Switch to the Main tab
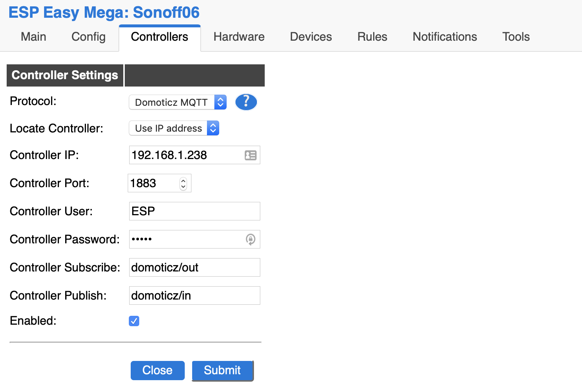The image size is (582, 392). tap(34, 37)
